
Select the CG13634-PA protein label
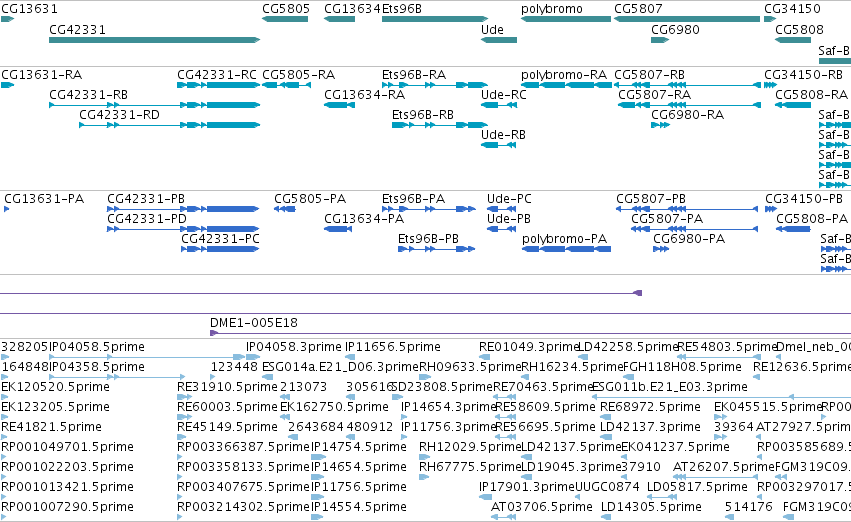point(364,219)
